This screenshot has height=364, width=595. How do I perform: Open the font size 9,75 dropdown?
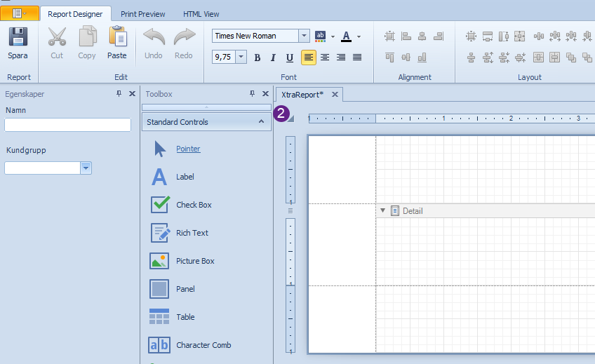[x=241, y=58]
